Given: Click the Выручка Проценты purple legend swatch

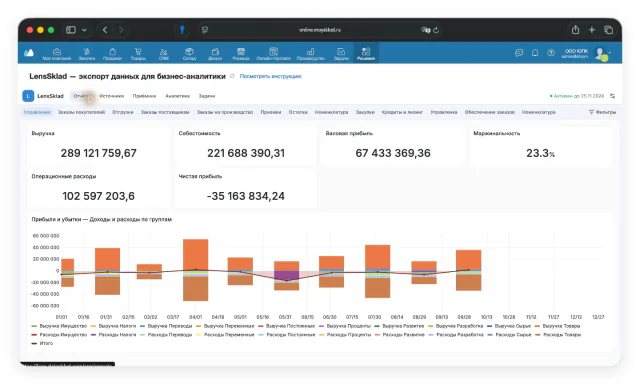Looking at the screenshot, I should pos(321,326).
